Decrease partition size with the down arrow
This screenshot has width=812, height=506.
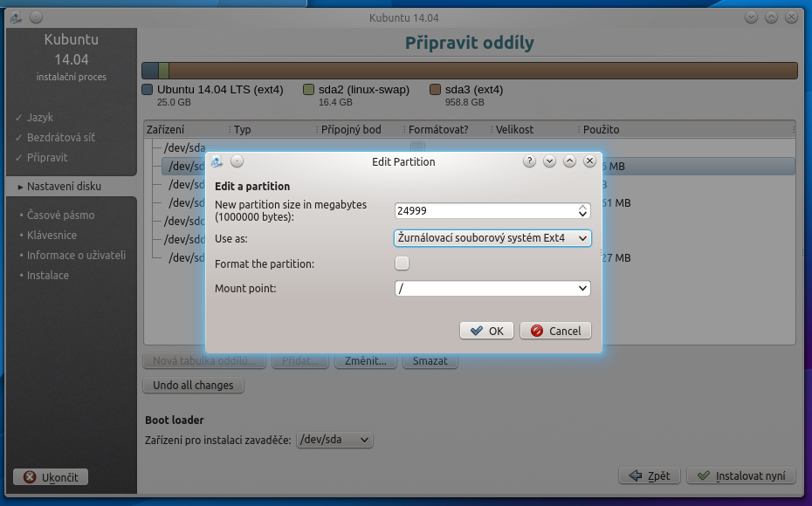(x=582, y=214)
